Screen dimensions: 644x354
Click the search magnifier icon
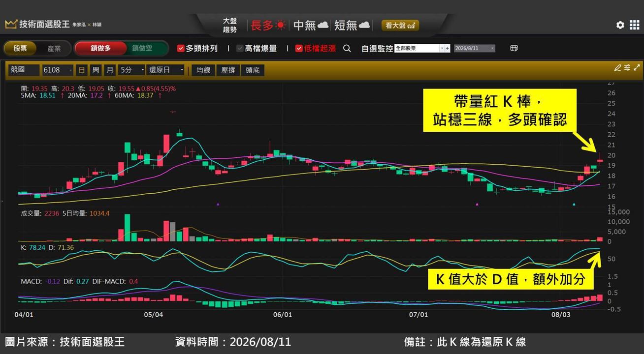(347, 48)
